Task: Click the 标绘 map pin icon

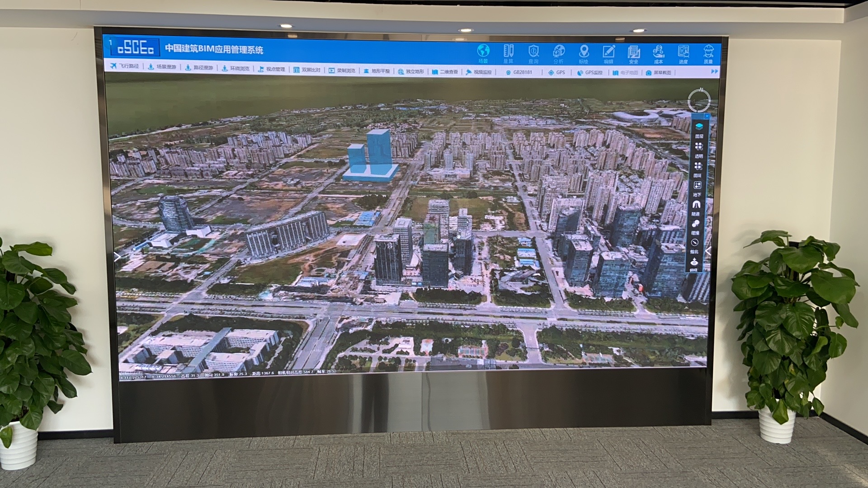Action: [584, 52]
